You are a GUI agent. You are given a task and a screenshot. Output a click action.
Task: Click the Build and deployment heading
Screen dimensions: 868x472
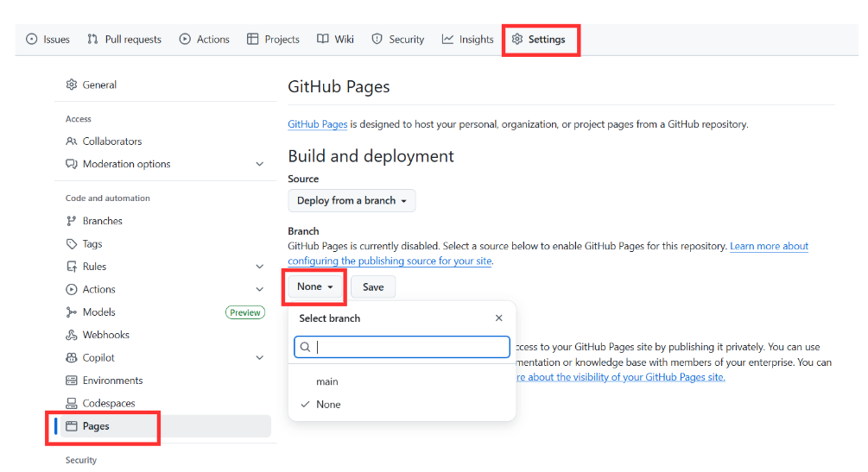[371, 156]
